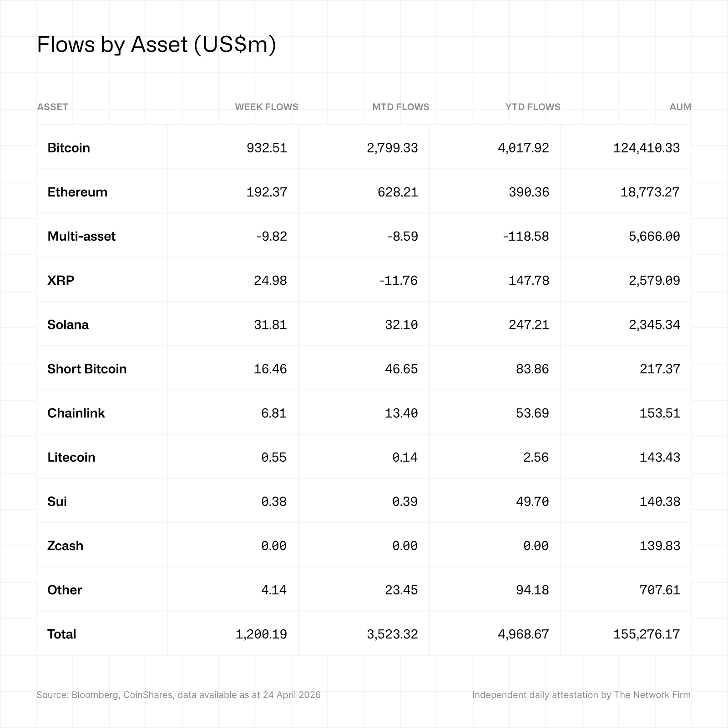Viewport: 728px width, 728px height.
Task: Select the Bitcoin row label
Action: 69,148
